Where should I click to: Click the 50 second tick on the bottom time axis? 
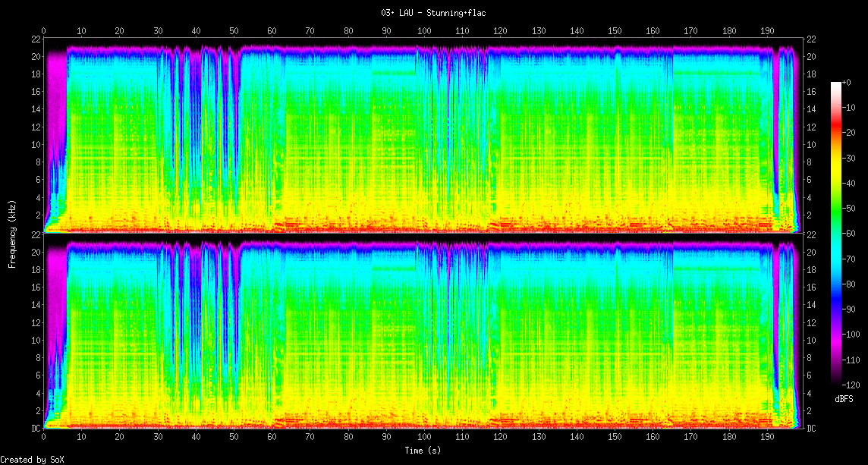234,437
